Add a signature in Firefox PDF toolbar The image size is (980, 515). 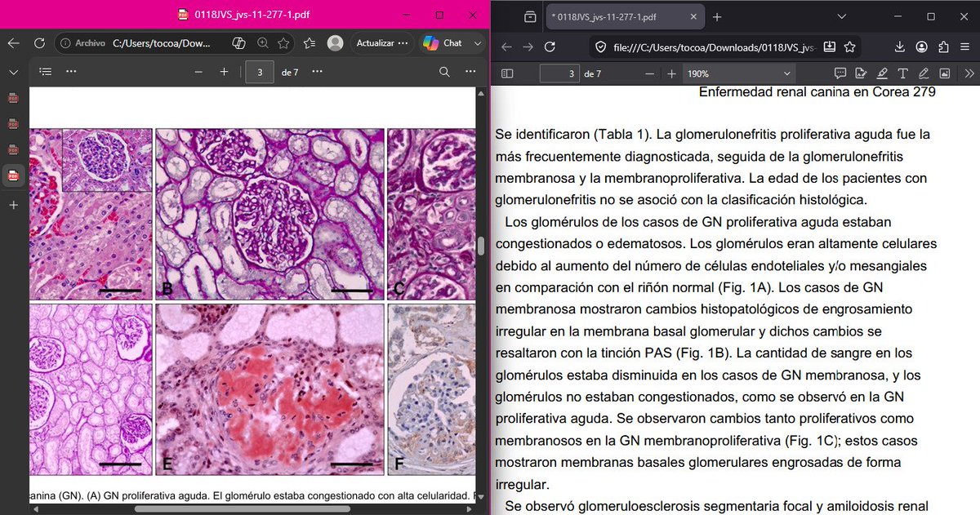click(x=861, y=73)
